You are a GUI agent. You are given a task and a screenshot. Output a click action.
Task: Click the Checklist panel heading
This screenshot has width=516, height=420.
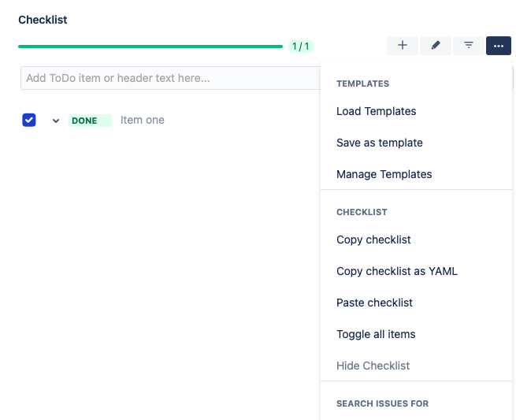pos(43,20)
